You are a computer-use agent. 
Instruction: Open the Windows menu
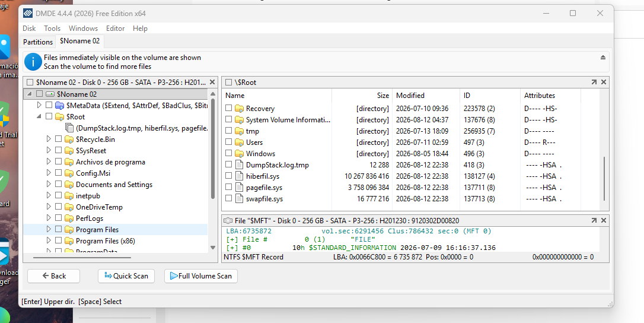point(84,28)
